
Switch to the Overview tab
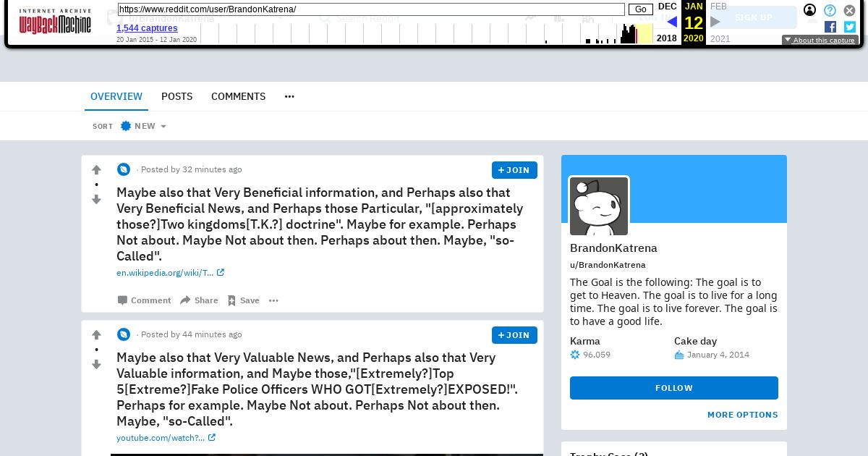click(x=116, y=96)
